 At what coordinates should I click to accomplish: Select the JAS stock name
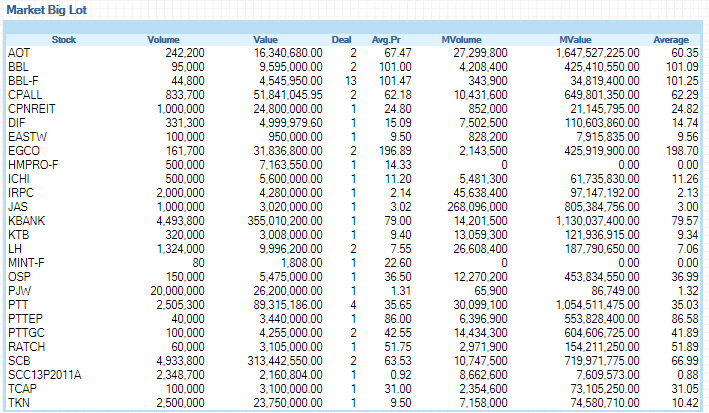pyautogui.click(x=18, y=207)
